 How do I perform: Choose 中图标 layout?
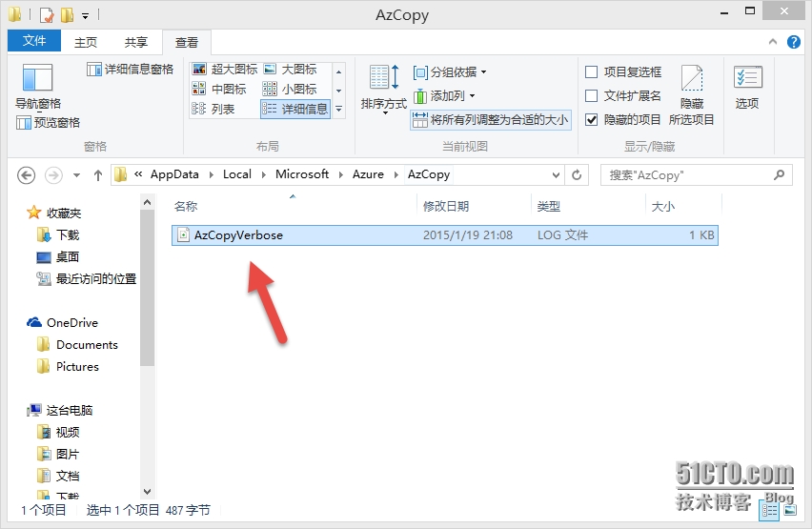[219, 89]
